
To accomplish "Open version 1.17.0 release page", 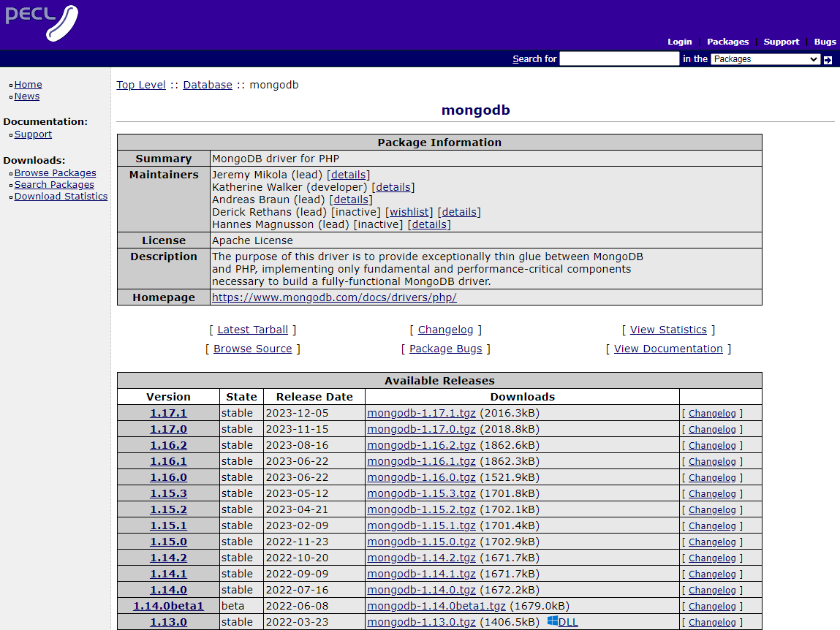I will [168, 429].
